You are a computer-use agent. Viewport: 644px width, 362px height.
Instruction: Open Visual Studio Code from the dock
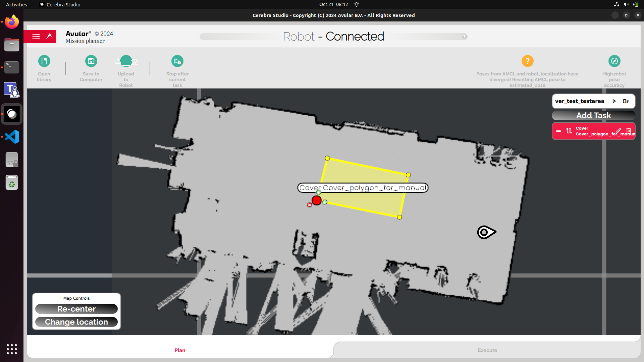coord(12,137)
